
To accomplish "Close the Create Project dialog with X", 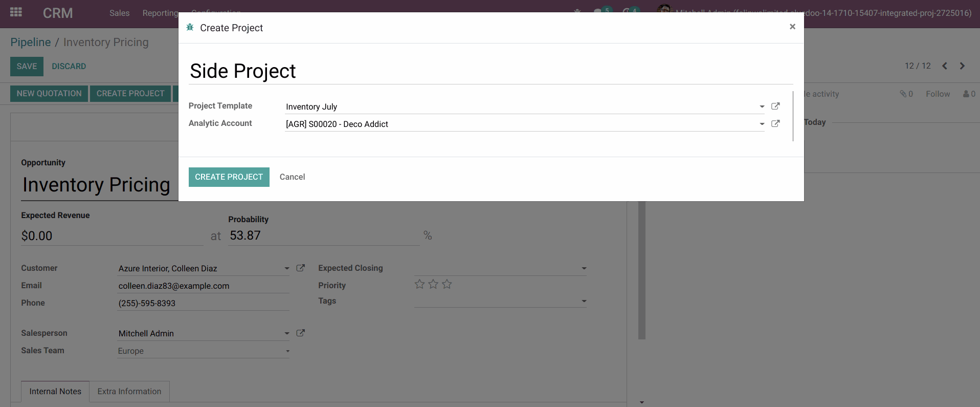I will point(792,27).
